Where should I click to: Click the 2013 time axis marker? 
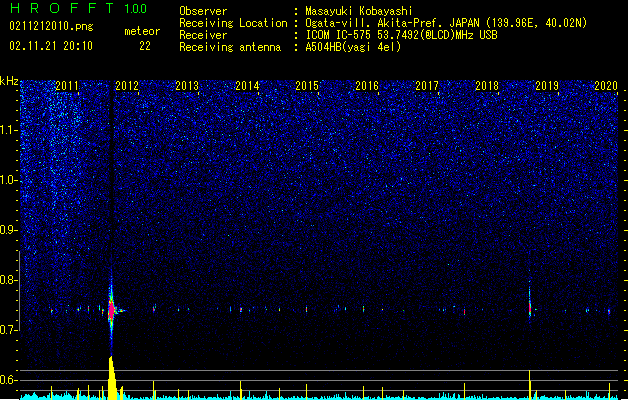click(187, 86)
